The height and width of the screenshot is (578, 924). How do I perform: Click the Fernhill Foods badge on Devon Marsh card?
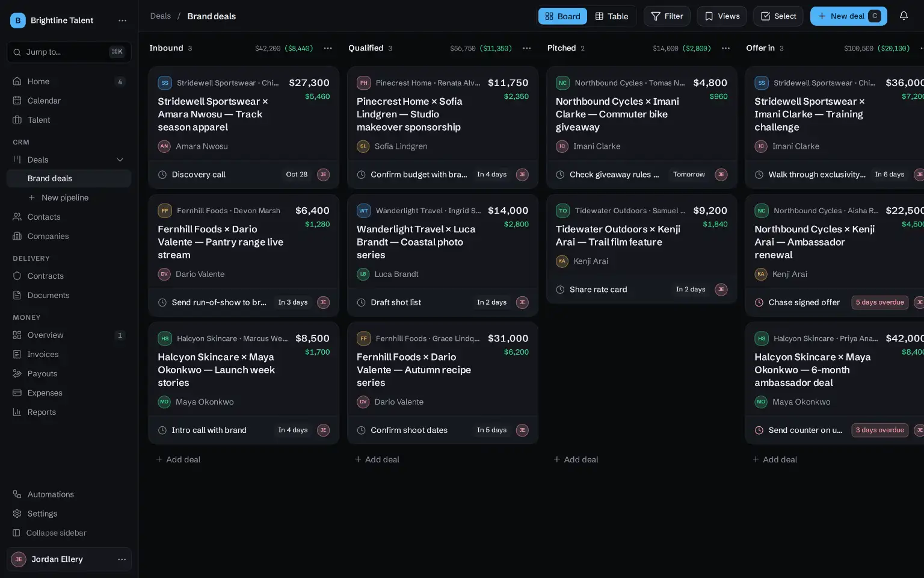[165, 211]
